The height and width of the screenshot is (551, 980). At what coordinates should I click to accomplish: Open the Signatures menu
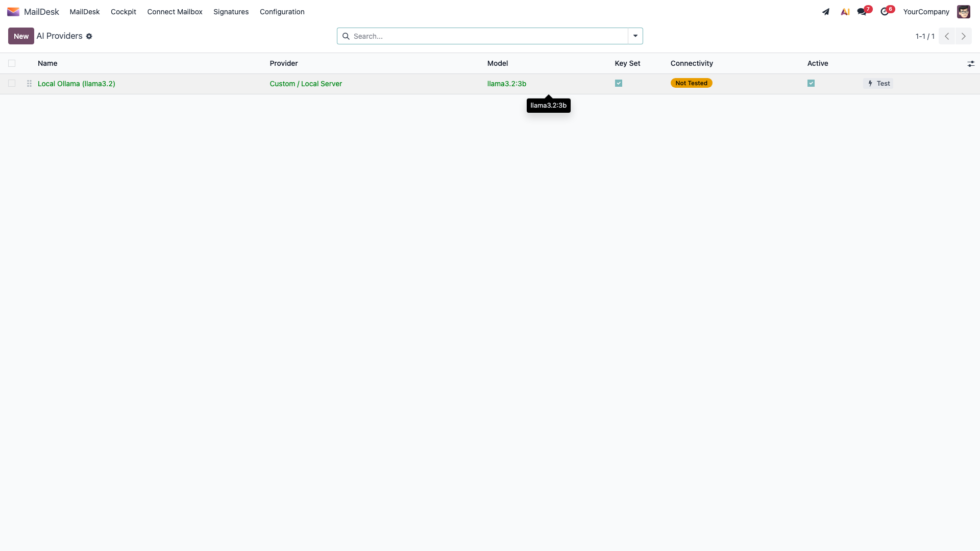231,12
